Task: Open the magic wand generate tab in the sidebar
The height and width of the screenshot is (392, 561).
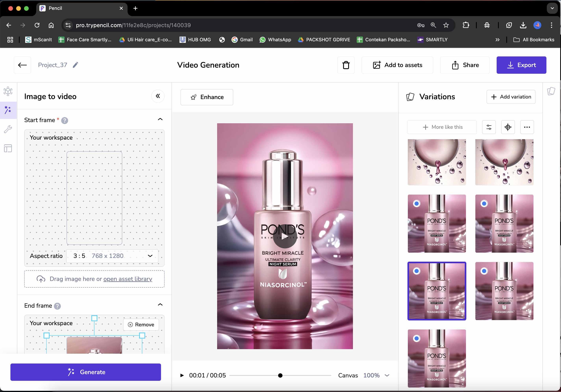Action: (8, 110)
